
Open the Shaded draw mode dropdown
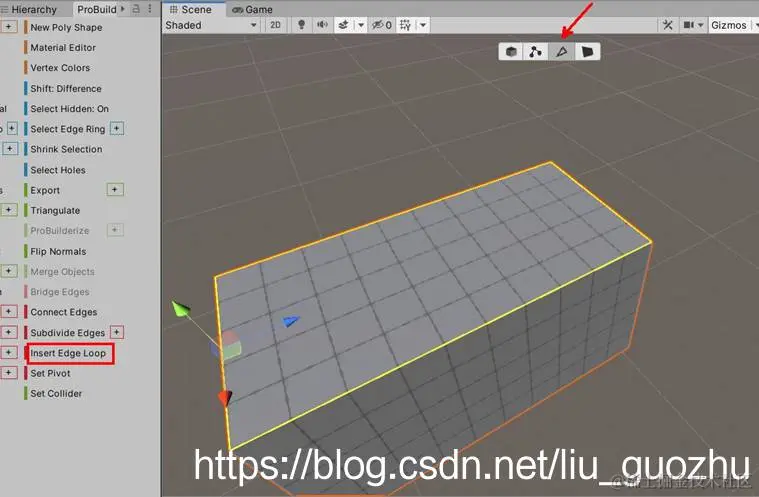211,25
